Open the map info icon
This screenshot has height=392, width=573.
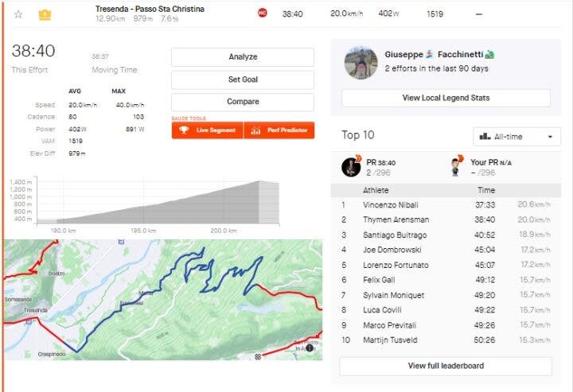click(309, 347)
